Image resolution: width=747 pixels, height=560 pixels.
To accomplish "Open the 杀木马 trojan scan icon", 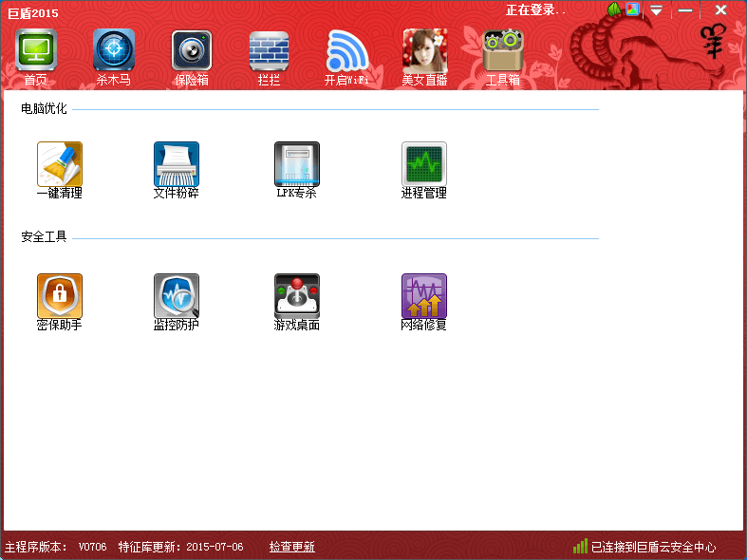I will click(x=113, y=50).
